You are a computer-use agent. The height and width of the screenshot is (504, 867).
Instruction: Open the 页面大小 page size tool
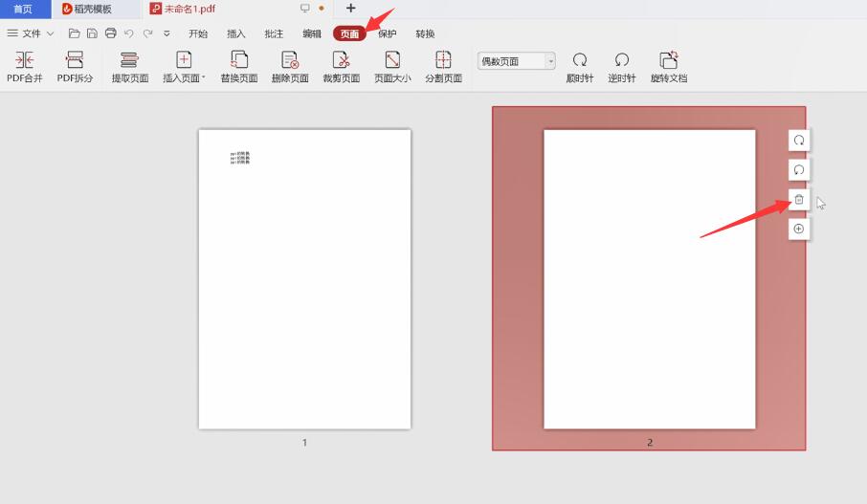click(392, 66)
